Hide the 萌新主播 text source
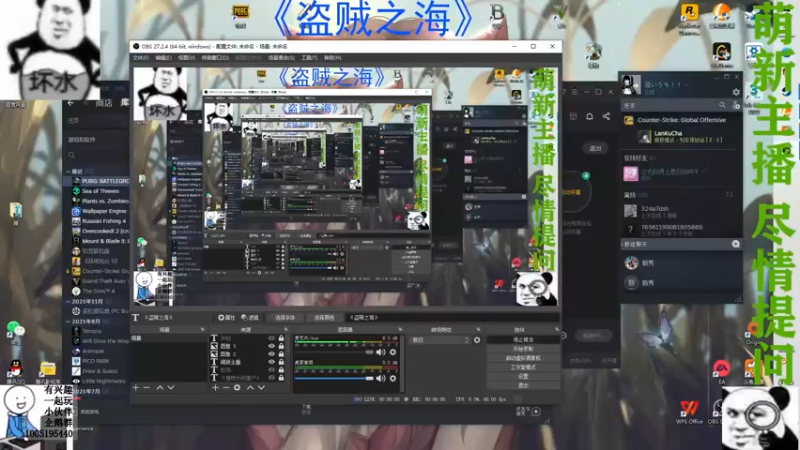This screenshot has width=800, height=450. [271, 362]
